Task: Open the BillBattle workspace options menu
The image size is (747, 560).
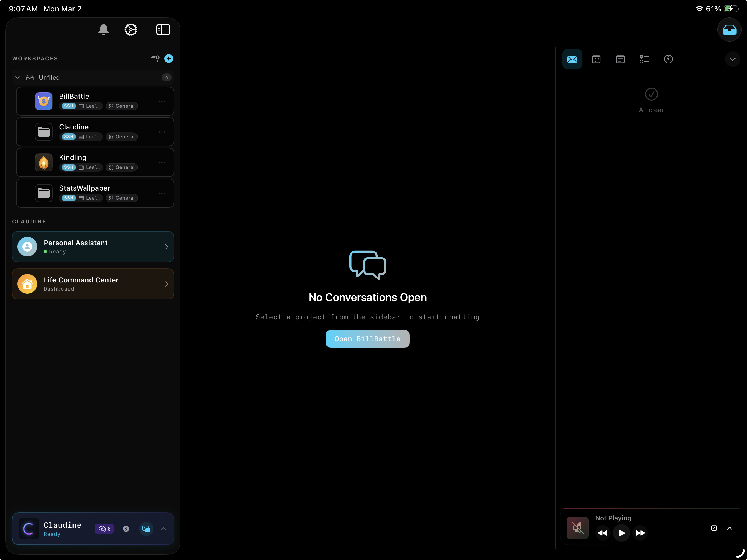Action: pos(162,101)
